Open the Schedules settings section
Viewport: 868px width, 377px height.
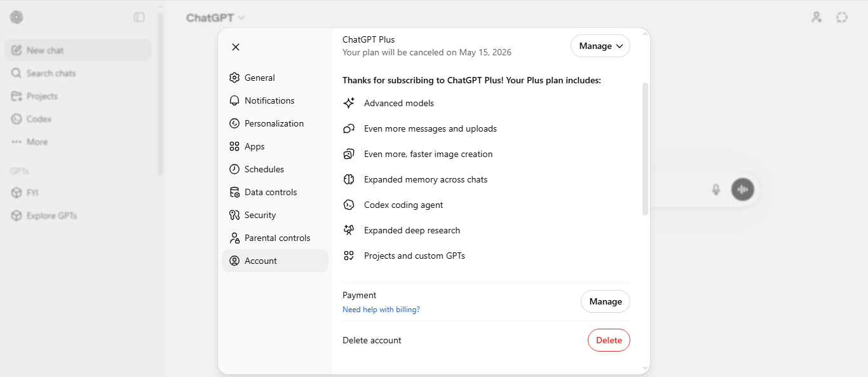pos(264,169)
